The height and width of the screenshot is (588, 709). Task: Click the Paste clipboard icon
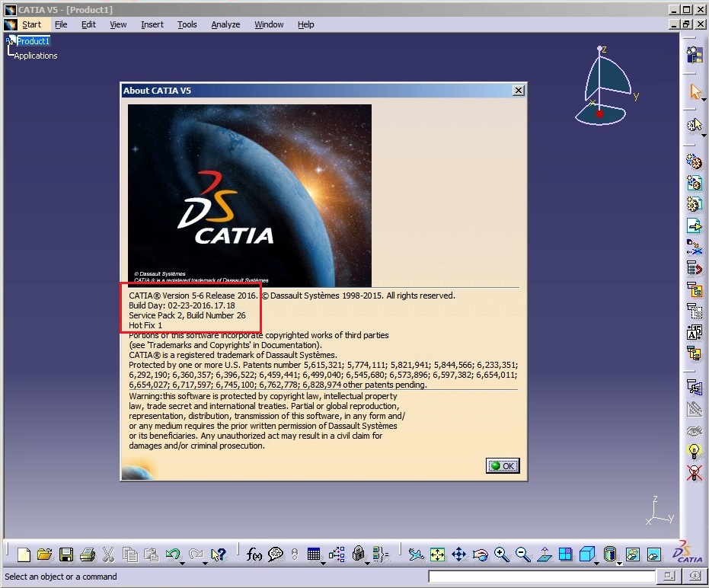(152, 554)
